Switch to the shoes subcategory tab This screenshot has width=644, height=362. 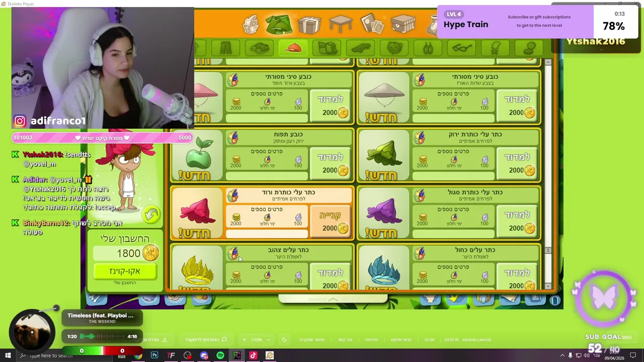click(259, 48)
